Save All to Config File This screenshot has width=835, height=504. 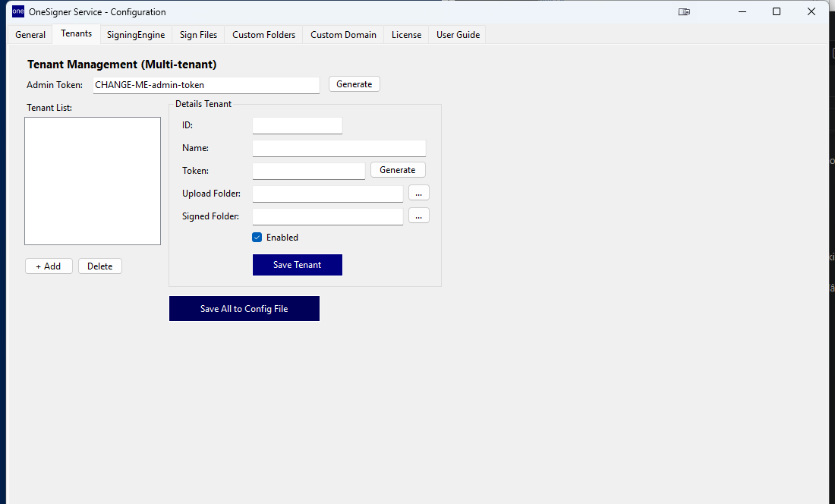[x=244, y=309]
